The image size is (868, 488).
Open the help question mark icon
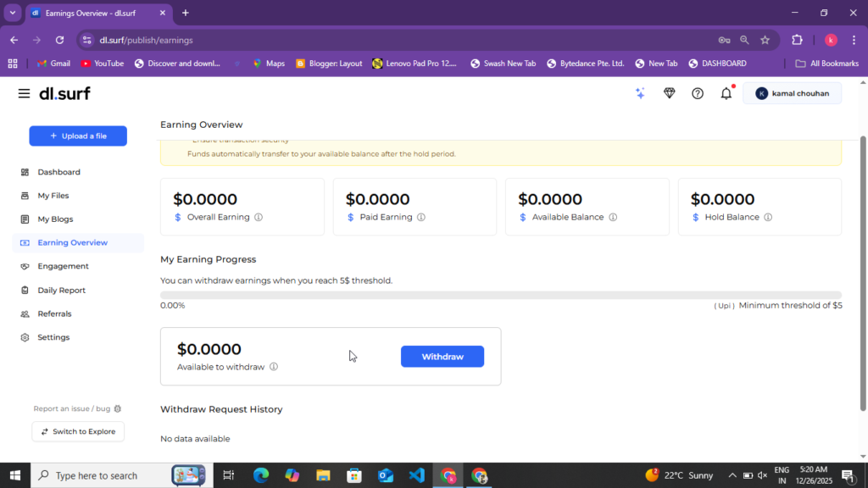click(698, 93)
